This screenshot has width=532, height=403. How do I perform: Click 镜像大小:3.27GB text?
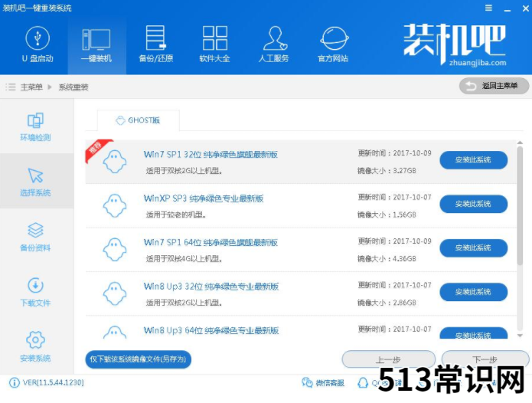coord(387,170)
